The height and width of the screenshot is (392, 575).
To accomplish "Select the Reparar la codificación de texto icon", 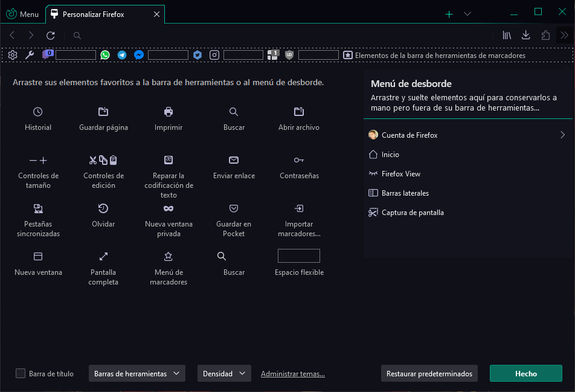I will point(169,159).
